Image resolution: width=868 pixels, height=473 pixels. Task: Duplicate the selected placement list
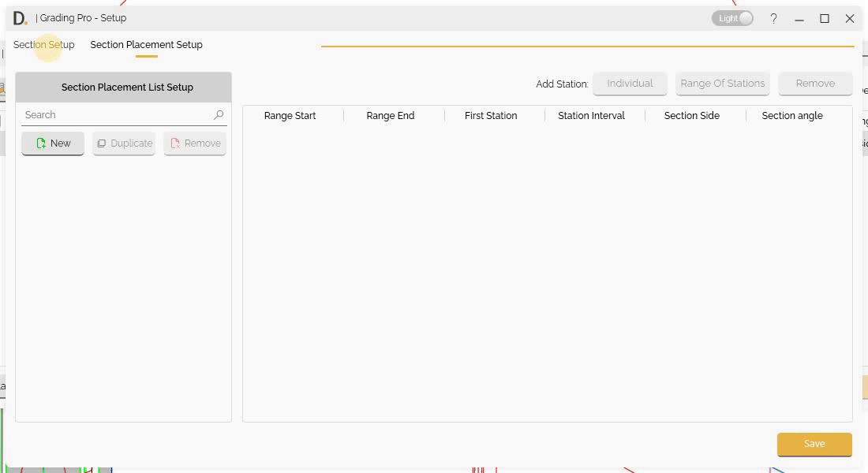(124, 143)
